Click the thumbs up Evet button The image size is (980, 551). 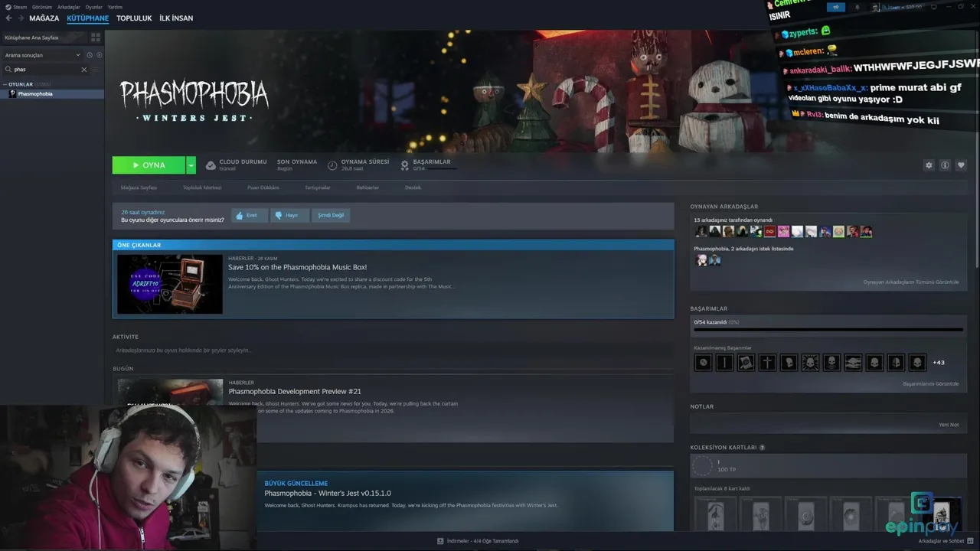[x=250, y=215]
